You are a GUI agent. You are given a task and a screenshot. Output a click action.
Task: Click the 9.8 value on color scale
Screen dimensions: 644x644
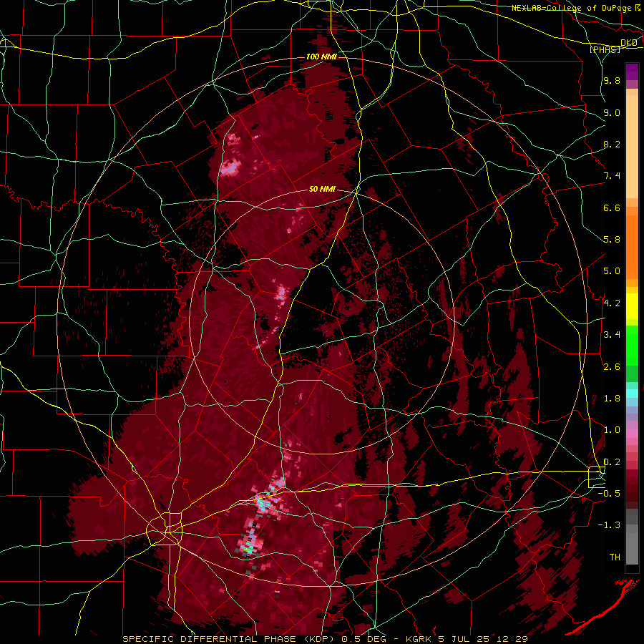tap(612, 80)
